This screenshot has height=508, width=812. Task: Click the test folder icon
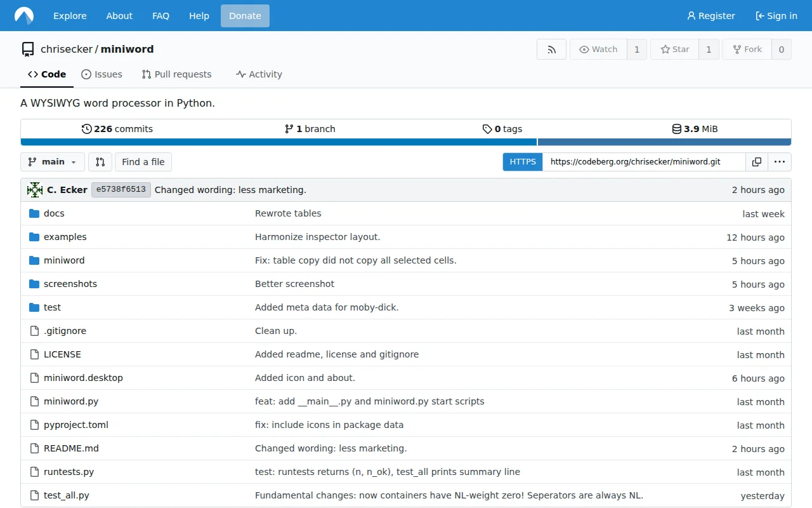34,307
